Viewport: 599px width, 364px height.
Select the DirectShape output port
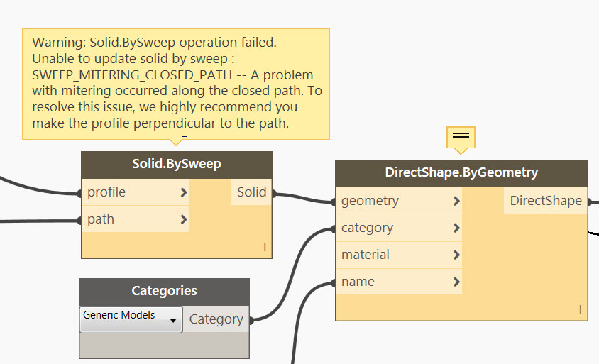tap(546, 201)
